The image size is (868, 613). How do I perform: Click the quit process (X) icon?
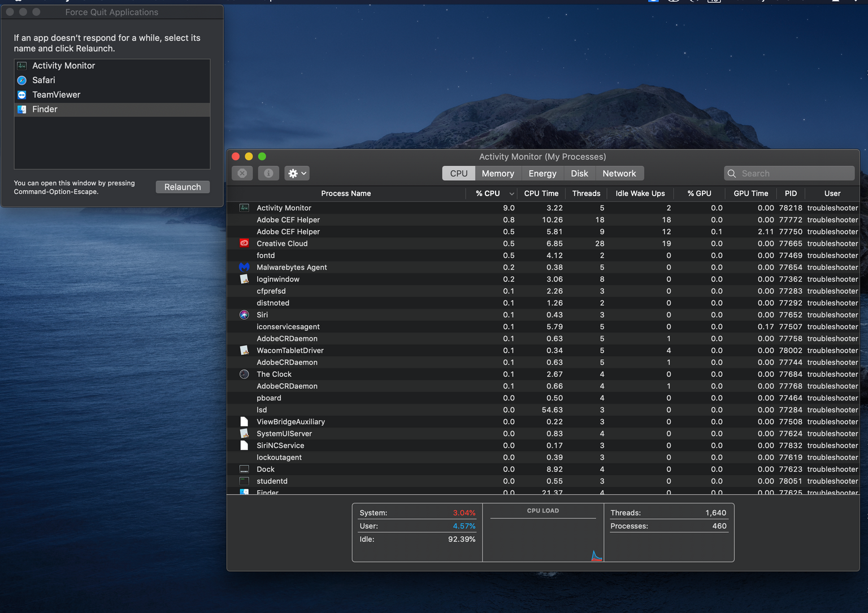pos(242,173)
